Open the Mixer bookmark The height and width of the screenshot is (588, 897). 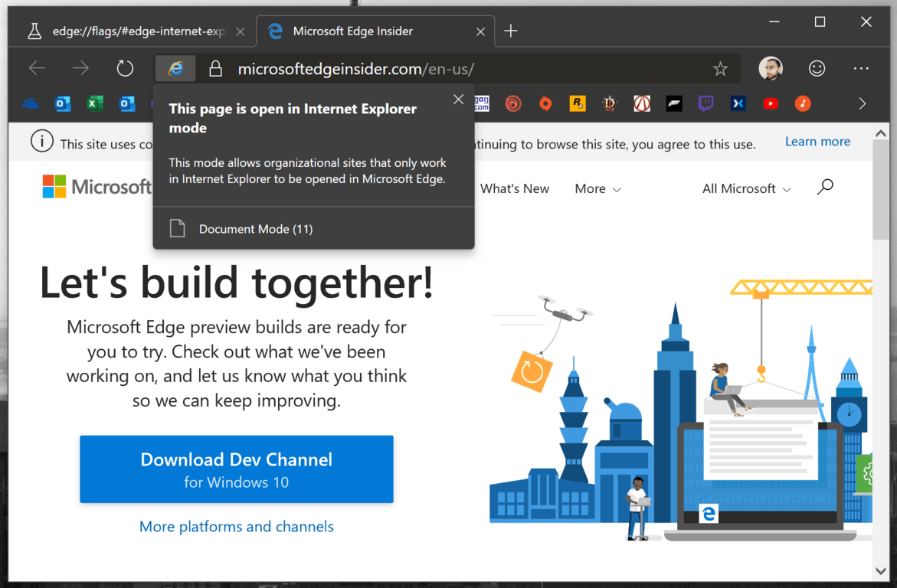738,103
